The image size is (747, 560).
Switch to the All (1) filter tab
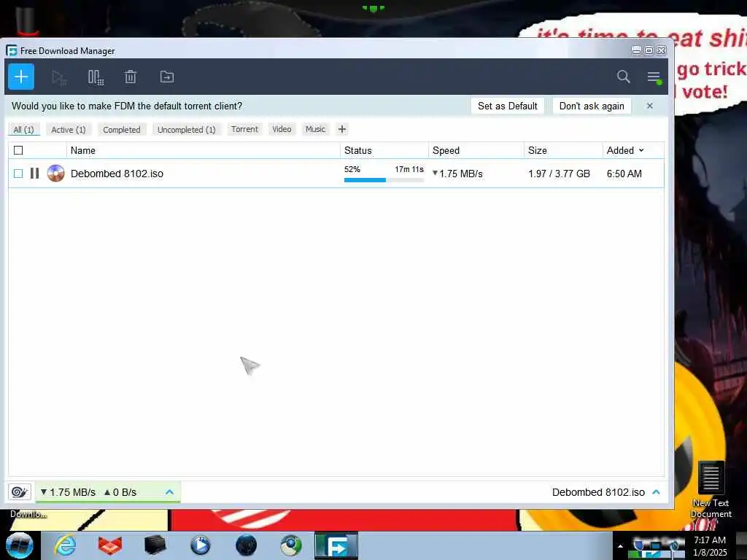24,130
